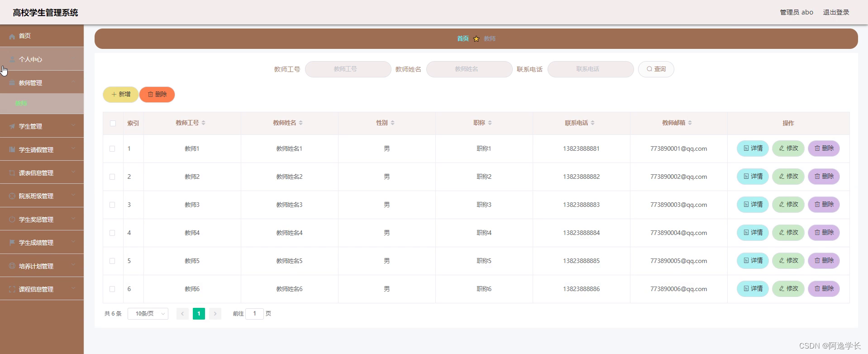
Task: Sort by 职称 column arrows
Action: 490,123
